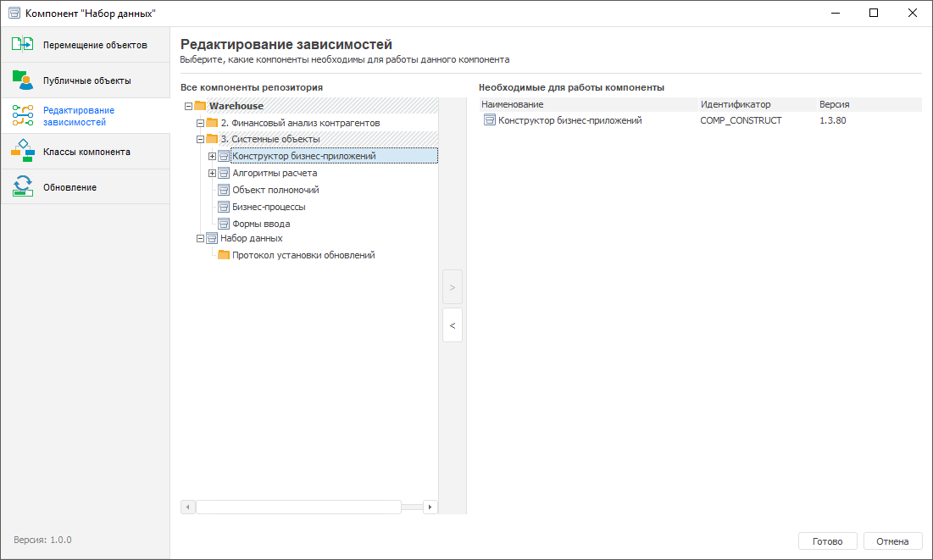
Task: Click the Бизнес-процессы component icon in tree
Action: 225,207
